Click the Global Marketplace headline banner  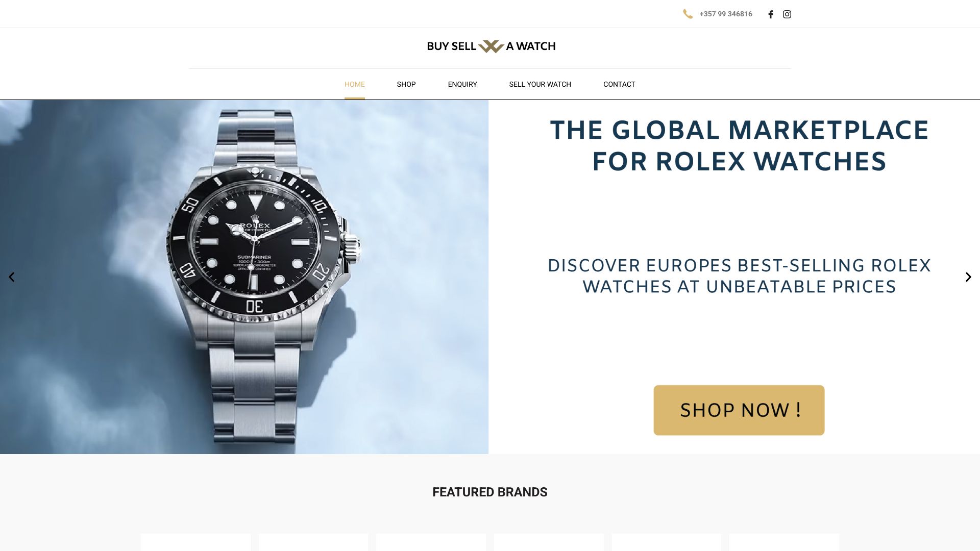pyautogui.click(x=739, y=146)
